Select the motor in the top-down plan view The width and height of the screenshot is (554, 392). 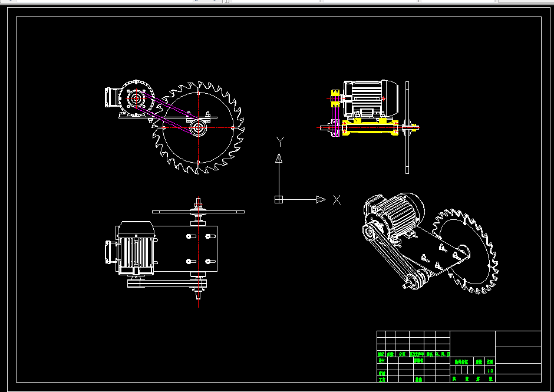[131, 248]
